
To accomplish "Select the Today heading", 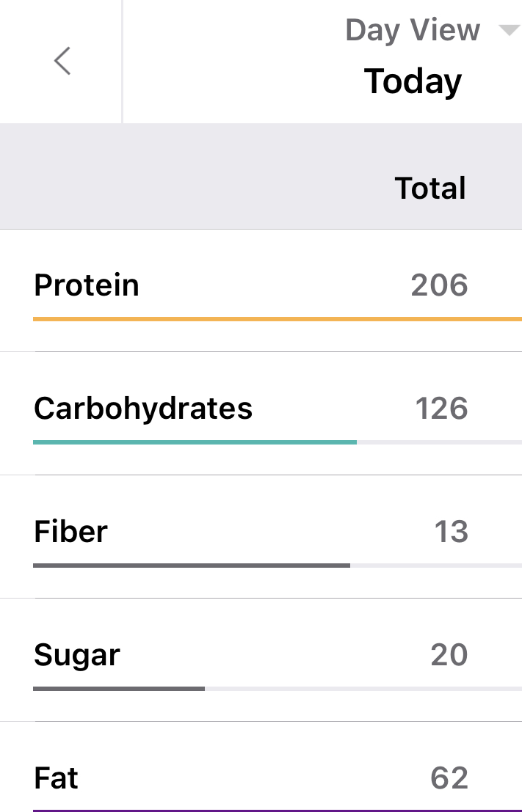I will pos(413,81).
